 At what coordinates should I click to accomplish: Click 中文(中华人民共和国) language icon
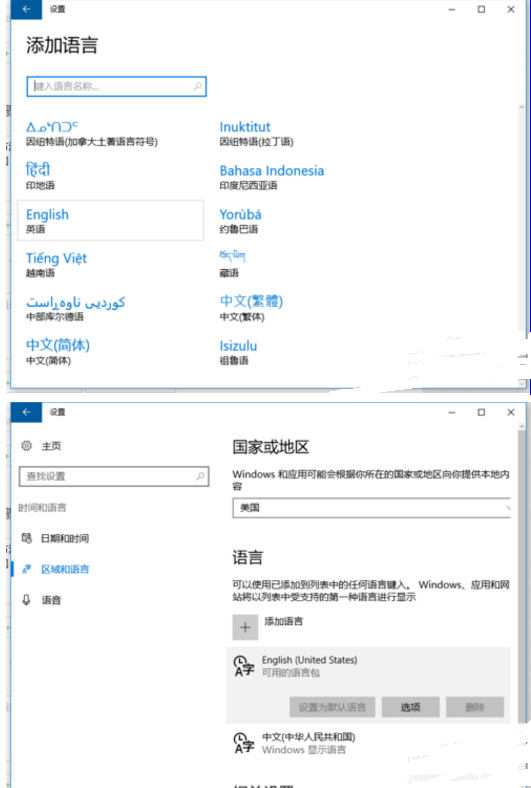click(x=244, y=743)
